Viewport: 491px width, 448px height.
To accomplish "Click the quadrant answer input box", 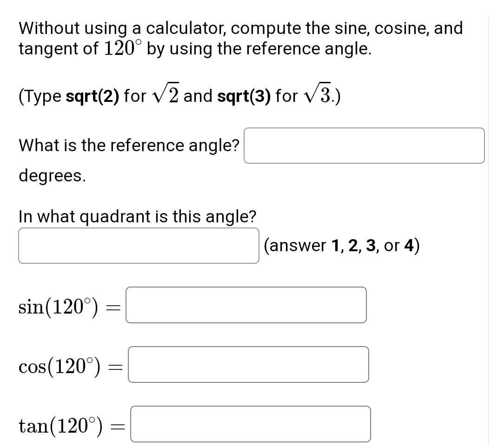I will 138,246.
